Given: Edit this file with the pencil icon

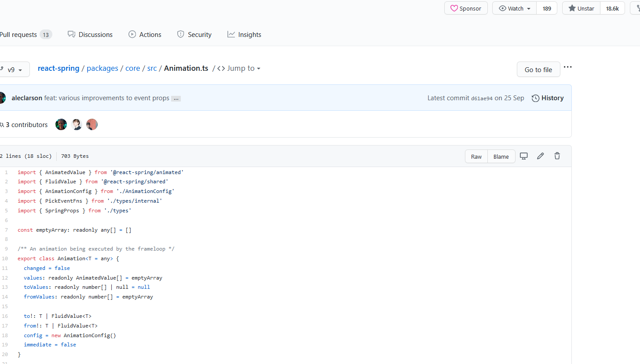Looking at the screenshot, I should coord(541,156).
